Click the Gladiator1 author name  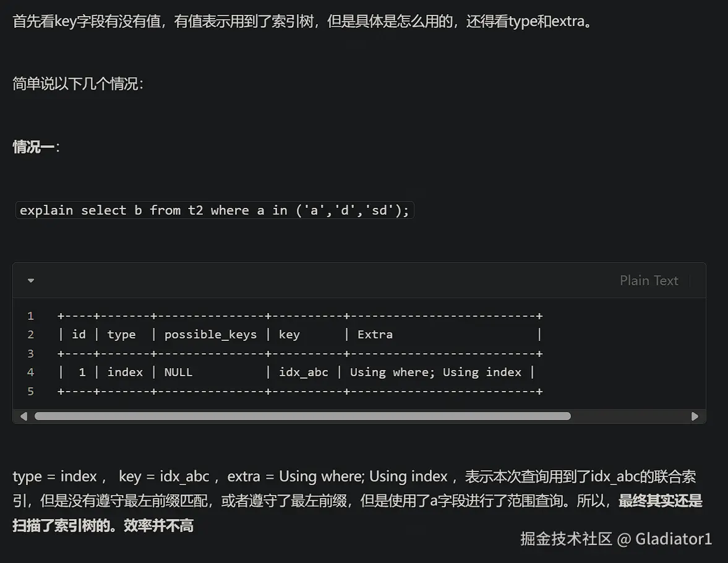[x=674, y=539]
